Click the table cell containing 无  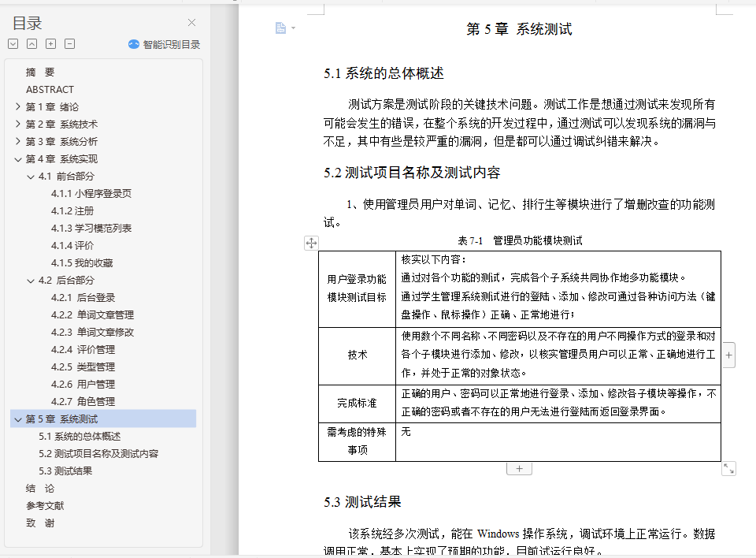point(558,441)
